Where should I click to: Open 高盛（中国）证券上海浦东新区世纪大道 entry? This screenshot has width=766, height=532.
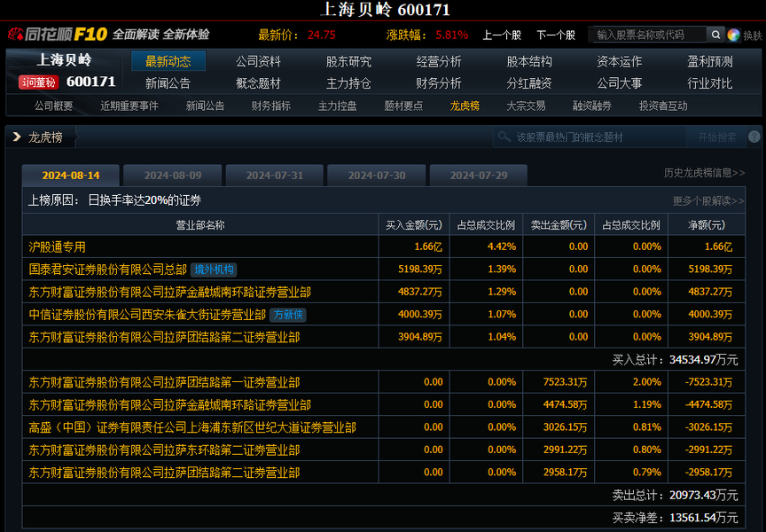192,427
